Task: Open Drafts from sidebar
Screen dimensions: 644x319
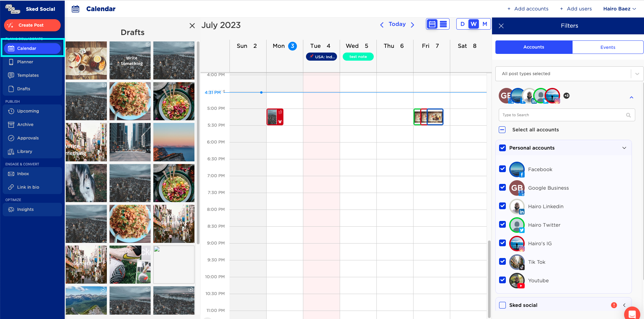Action: (32, 89)
